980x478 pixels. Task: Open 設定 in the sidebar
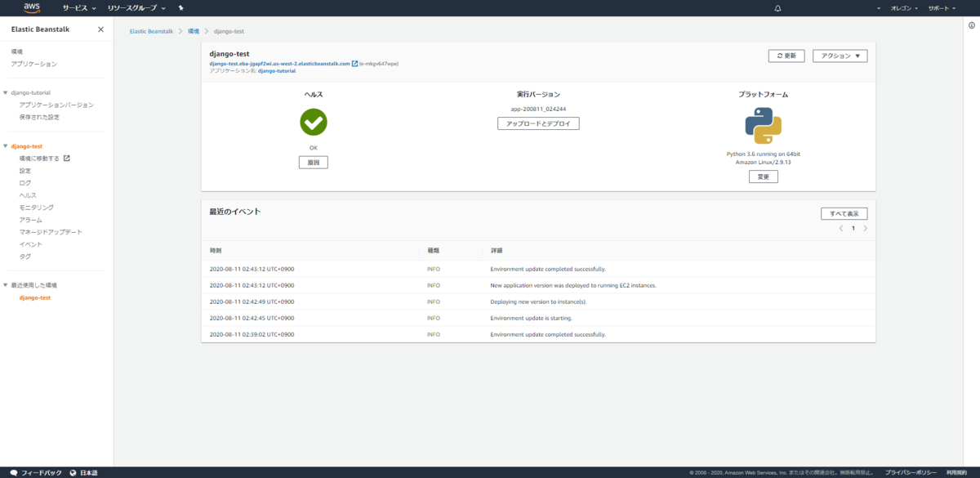click(x=25, y=171)
